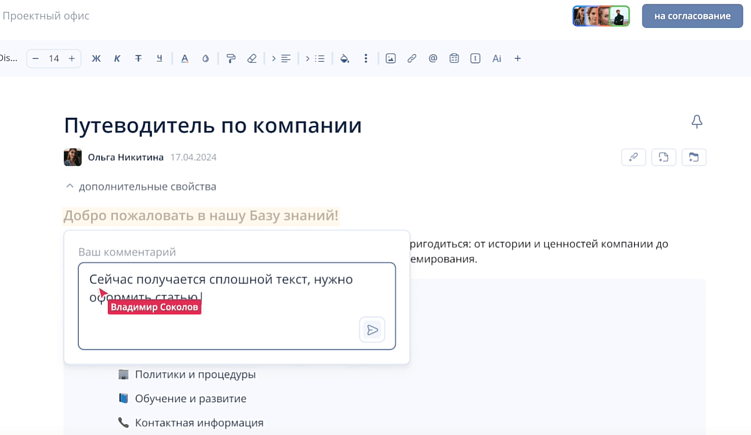Click the «на согласование» button
The width and height of the screenshot is (751, 435).
[693, 16]
